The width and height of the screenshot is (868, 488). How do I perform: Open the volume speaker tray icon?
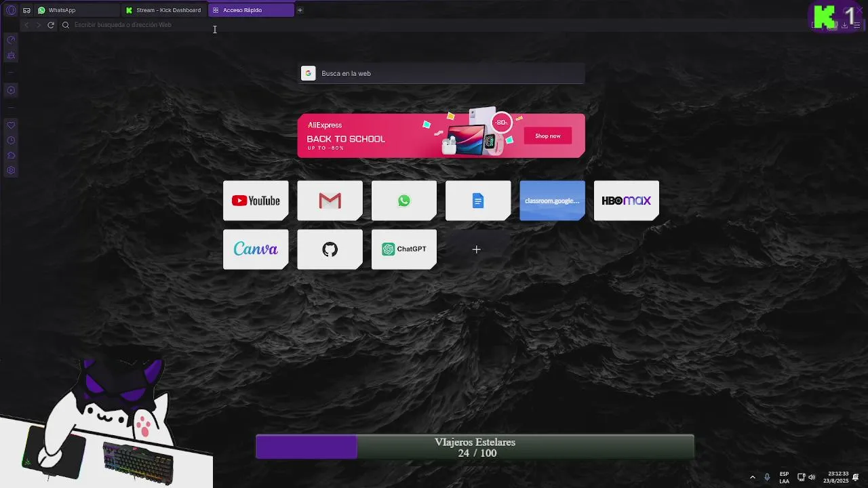tap(812, 477)
